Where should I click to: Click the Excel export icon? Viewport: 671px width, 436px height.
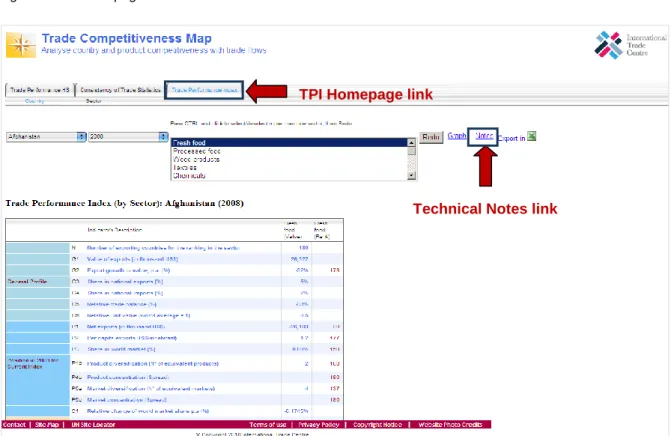pos(531,136)
